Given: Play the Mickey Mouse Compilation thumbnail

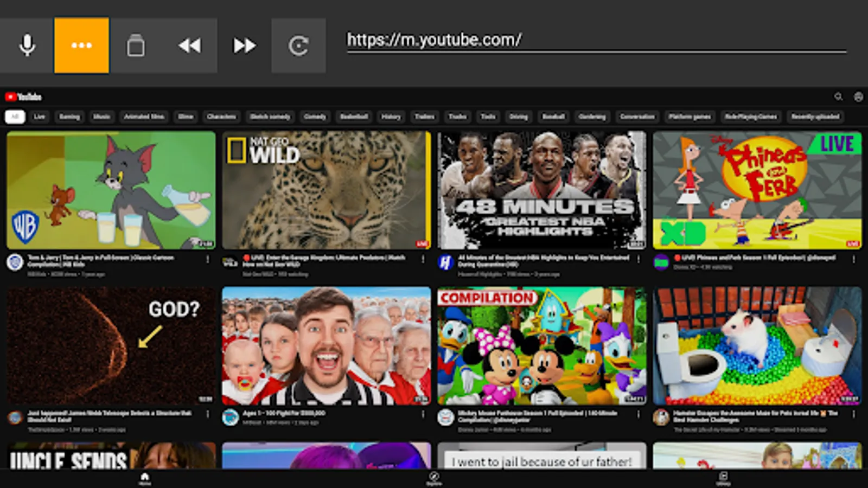Looking at the screenshot, I should click(542, 346).
